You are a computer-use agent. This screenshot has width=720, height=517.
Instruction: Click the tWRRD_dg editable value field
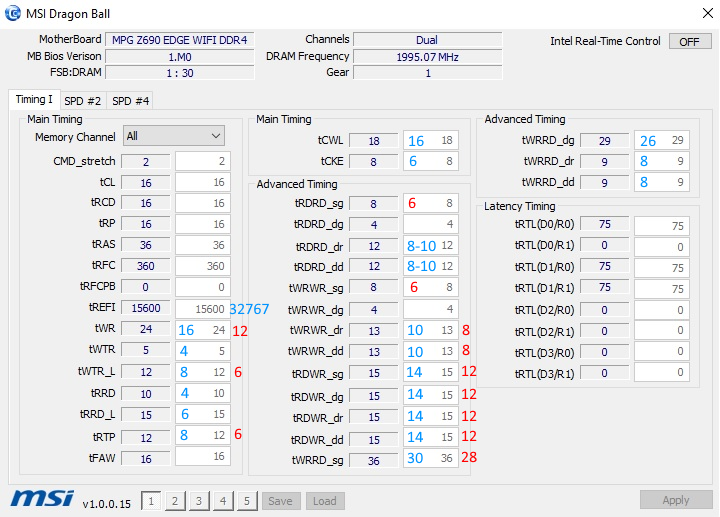(662, 140)
